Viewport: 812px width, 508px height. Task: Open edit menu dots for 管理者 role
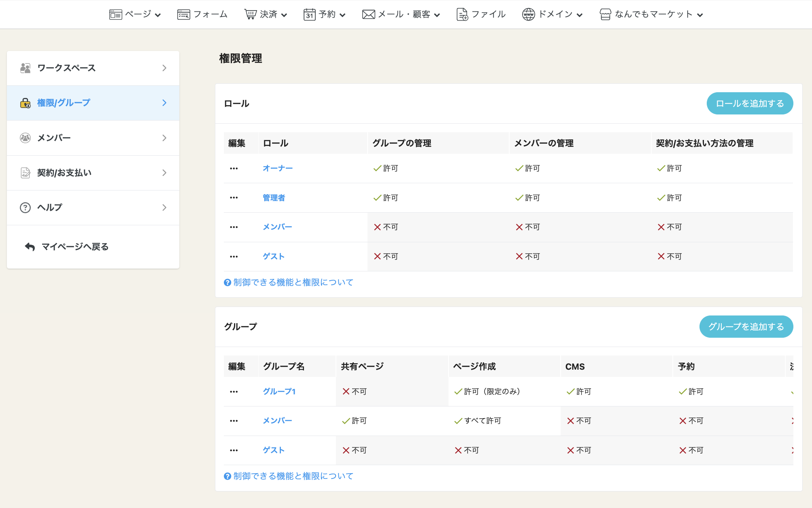234,198
